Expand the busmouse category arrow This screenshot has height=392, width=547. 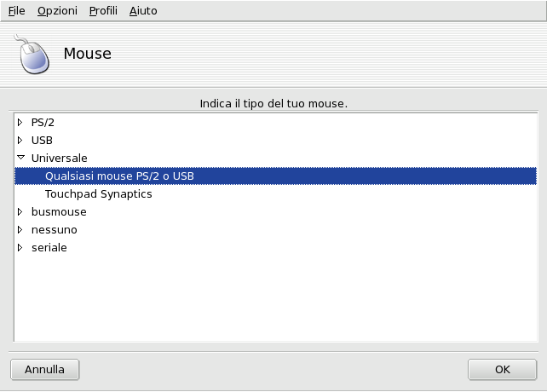click(x=20, y=211)
